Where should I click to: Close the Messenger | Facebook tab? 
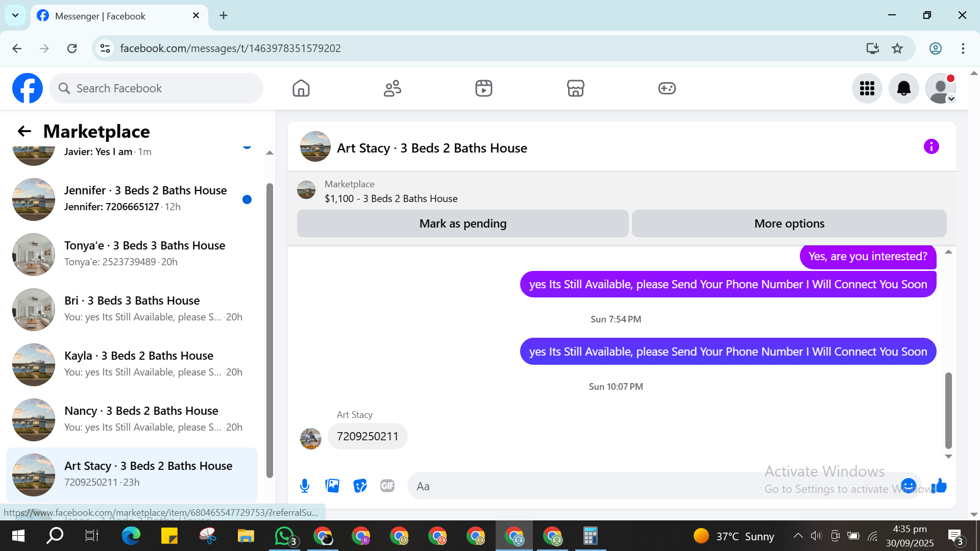(x=196, y=16)
